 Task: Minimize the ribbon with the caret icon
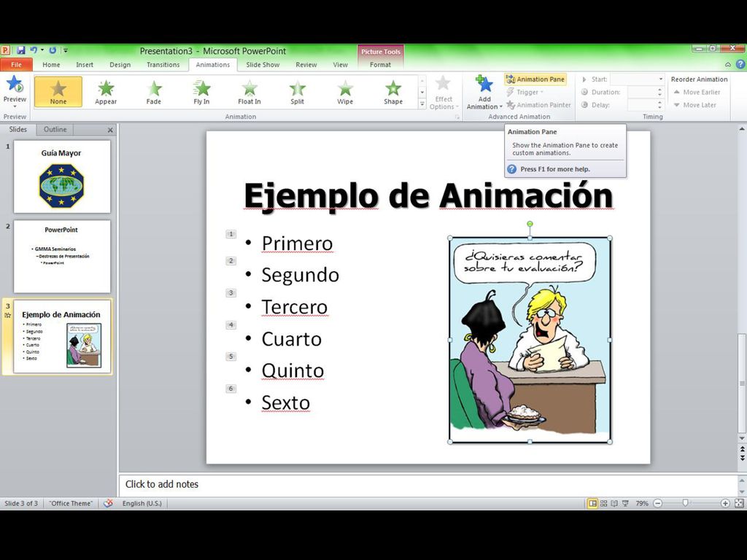pos(728,64)
